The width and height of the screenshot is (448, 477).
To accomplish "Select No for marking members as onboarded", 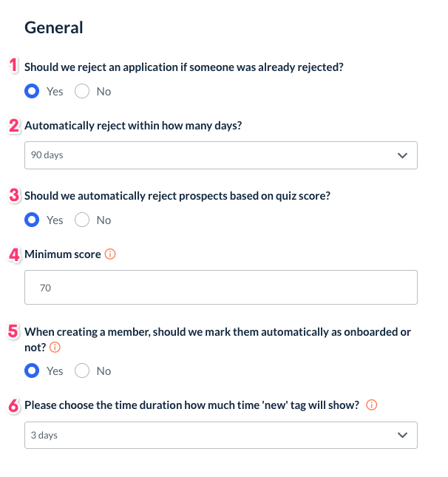I will point(82,371).
